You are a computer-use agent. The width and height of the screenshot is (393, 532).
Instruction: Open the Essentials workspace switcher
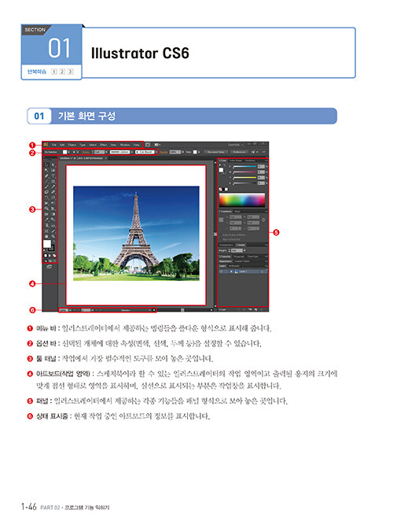click(x=234, y=145)
